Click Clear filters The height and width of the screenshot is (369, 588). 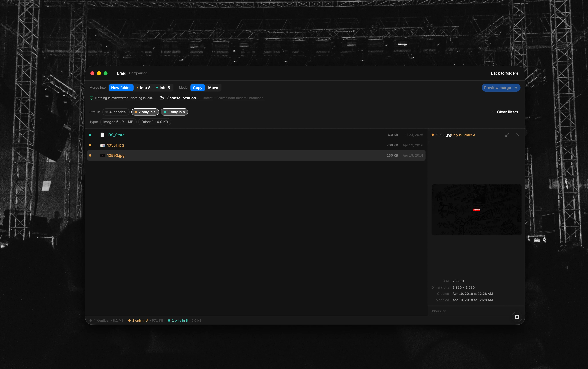504,112
